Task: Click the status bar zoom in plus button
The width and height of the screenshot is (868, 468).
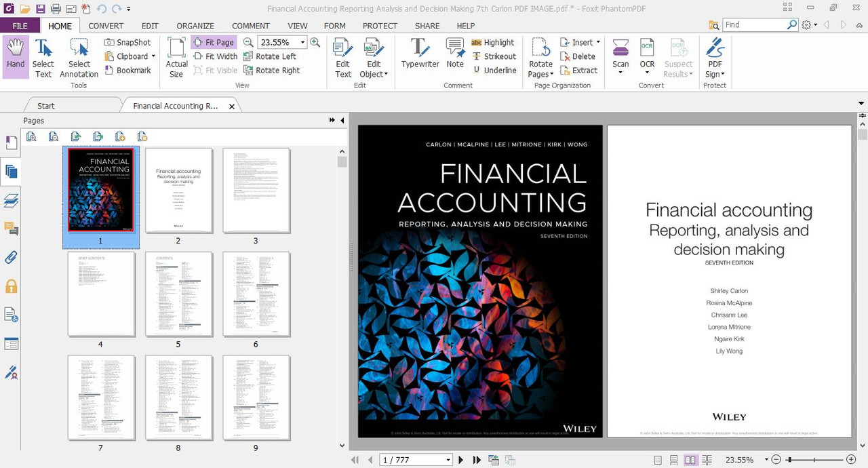Action: tap(851, 460)
